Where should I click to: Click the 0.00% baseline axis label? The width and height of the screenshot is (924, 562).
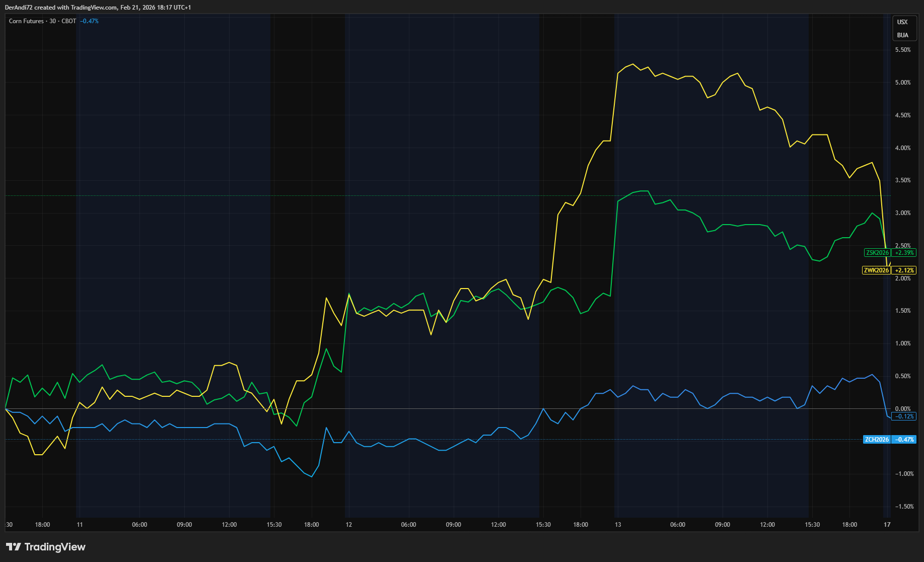point(902,408)
